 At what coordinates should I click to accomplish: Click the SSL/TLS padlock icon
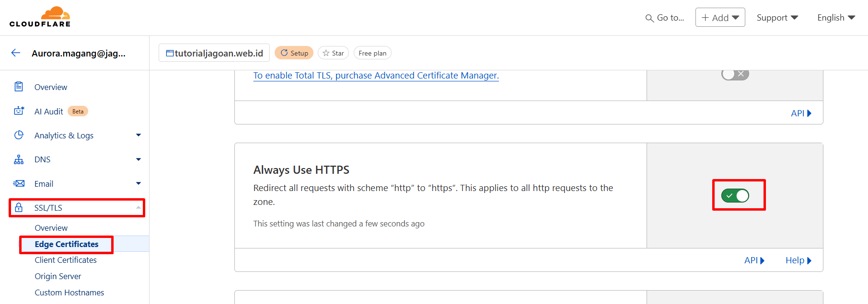19,207
